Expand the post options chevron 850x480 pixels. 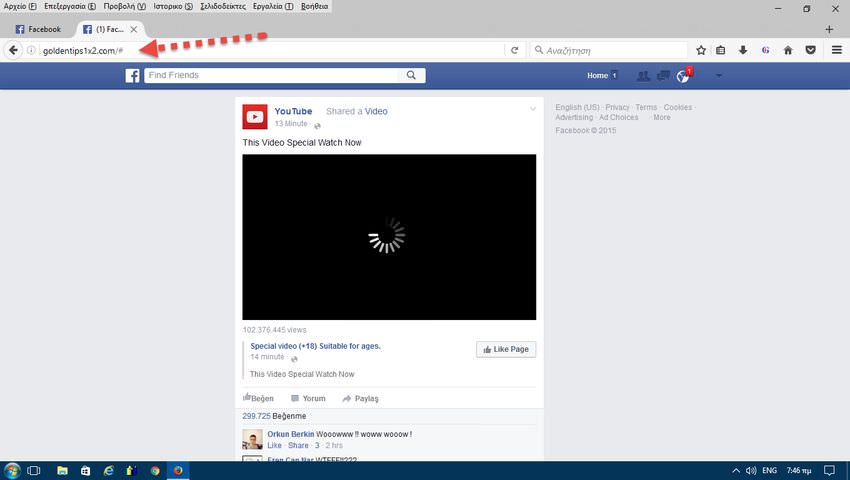point(533,109)
